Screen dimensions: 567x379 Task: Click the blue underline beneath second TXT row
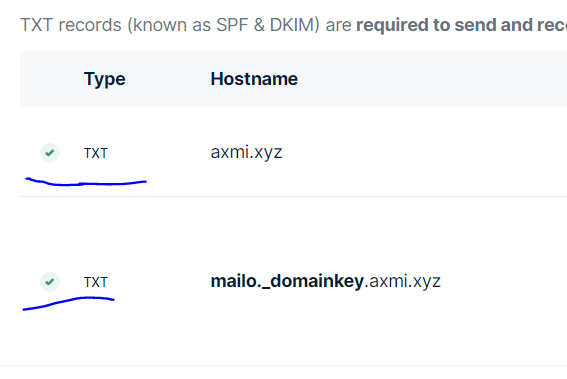point(68,303)
